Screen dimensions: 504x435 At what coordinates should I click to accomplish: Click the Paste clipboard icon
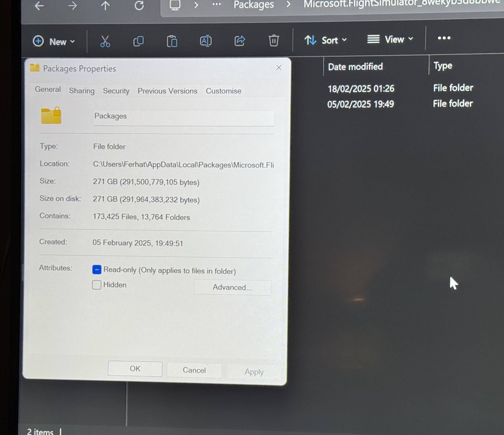point(172,41)
